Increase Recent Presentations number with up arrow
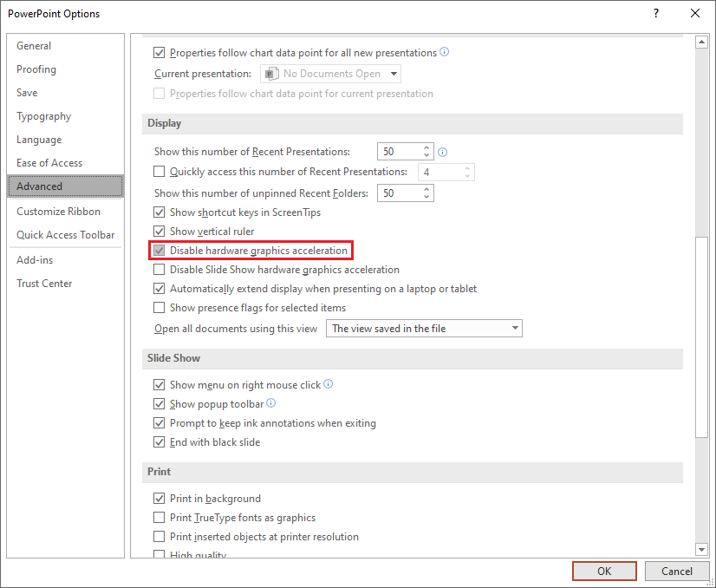This screenshot has width=716, height=588. point(426,147)
